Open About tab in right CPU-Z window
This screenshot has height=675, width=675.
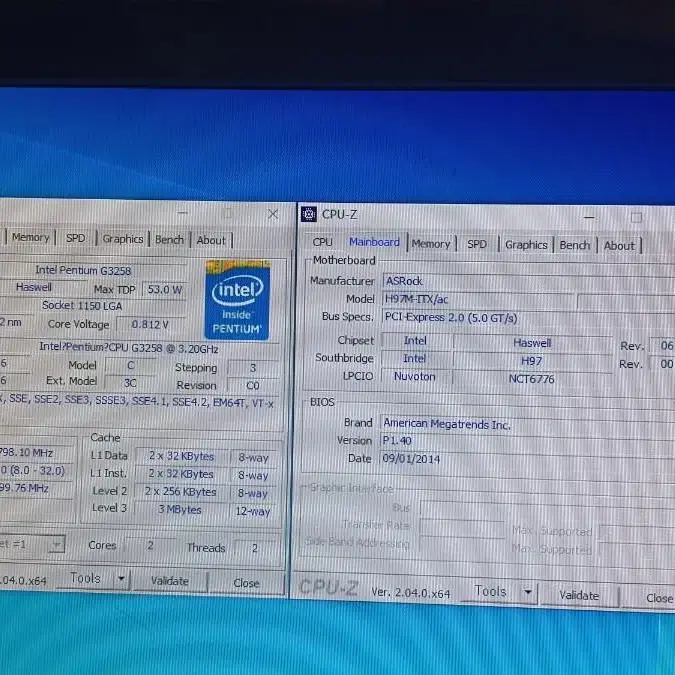tap(619, 246)
